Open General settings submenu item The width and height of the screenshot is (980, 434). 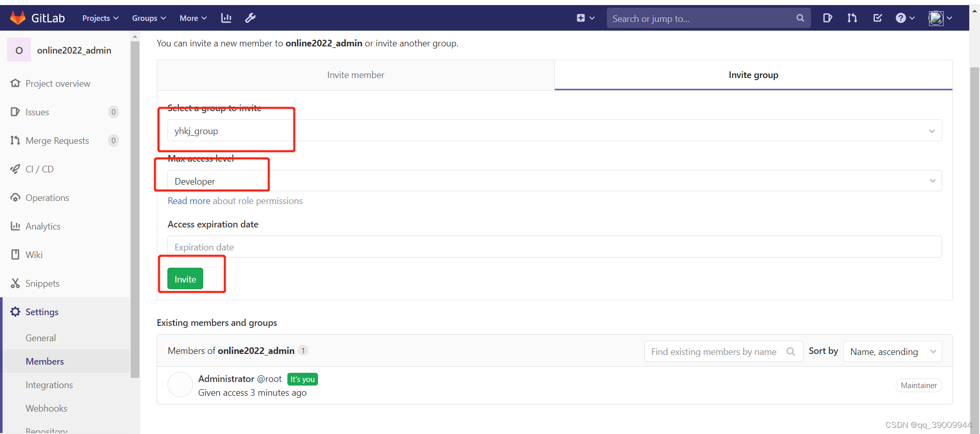point(41,338)
